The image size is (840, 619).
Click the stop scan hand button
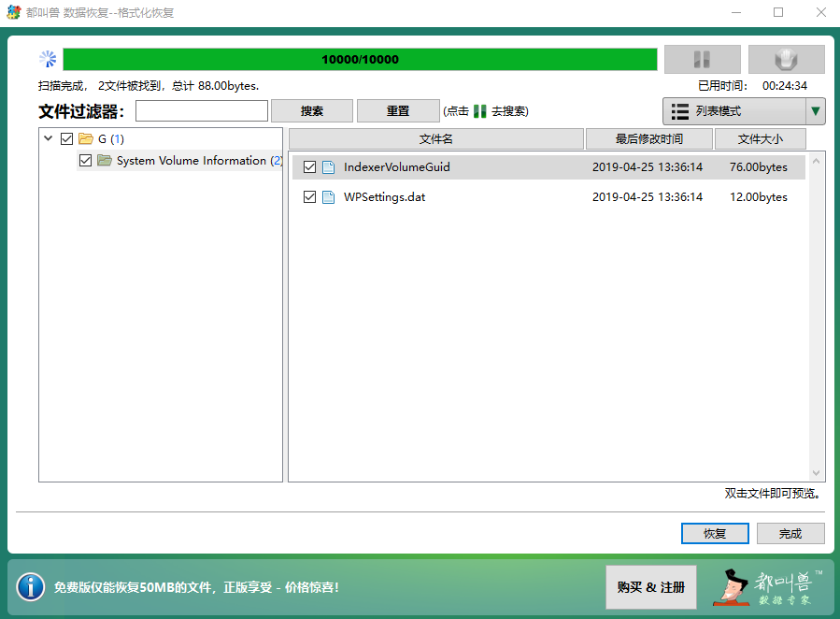click(x=786, y=59)
